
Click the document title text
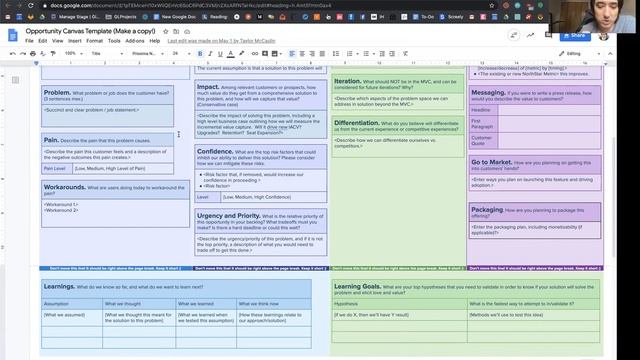pyautogui.click(x=90, y=31)
